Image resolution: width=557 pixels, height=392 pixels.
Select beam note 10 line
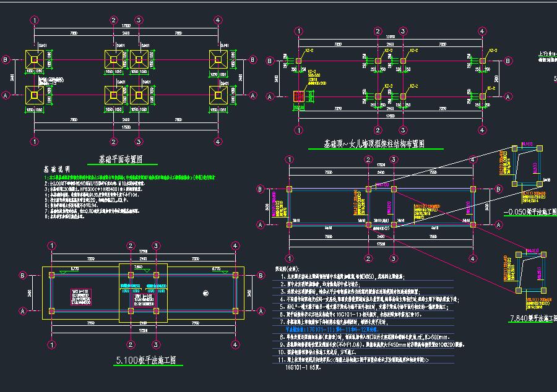(317, 352)
